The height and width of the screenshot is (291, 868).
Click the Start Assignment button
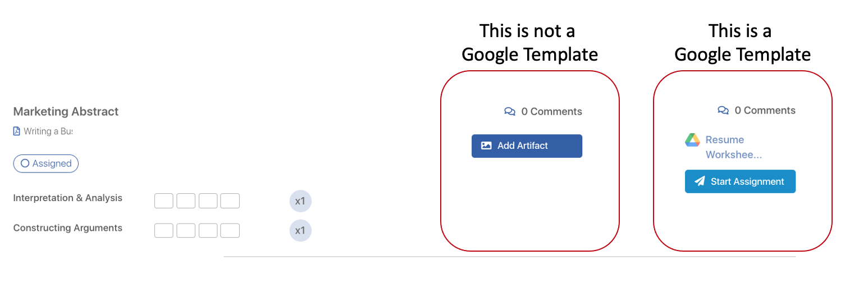coord(740,181)
